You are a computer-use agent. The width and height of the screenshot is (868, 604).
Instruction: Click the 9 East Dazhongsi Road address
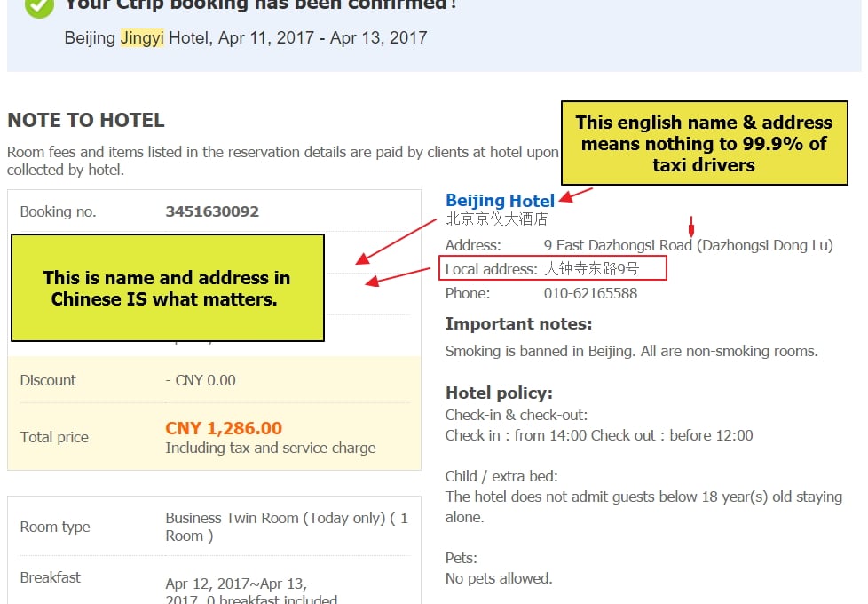tap(688, 245)
